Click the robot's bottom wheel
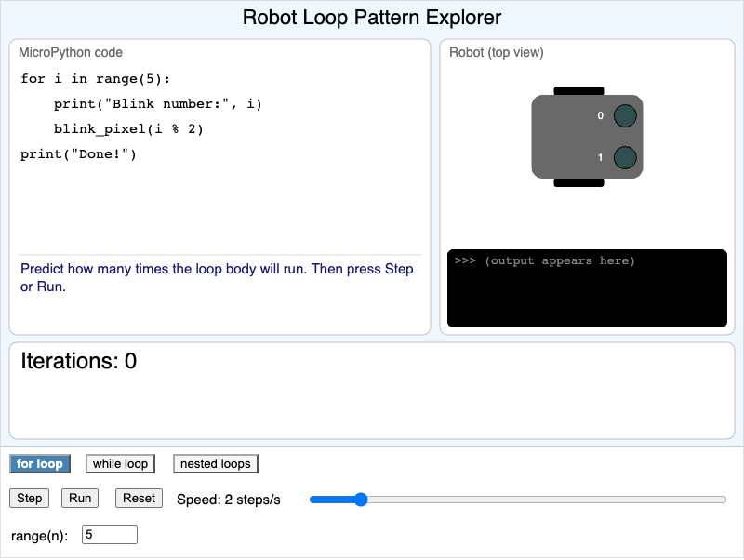 coord(578,182)
